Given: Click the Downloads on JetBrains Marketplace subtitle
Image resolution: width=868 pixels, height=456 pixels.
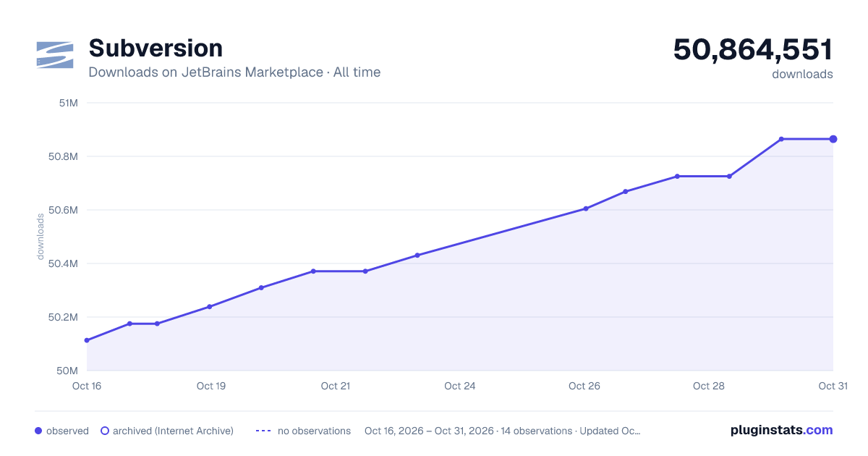Looking at the screenshot, I should (234, 72).
